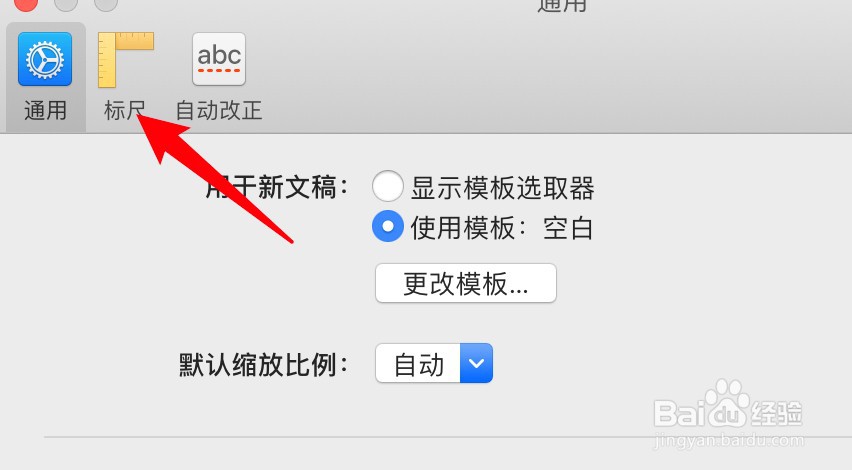Click the 通用 window title text
Viewport: 852px width, 470px height.
click(562, 5)
